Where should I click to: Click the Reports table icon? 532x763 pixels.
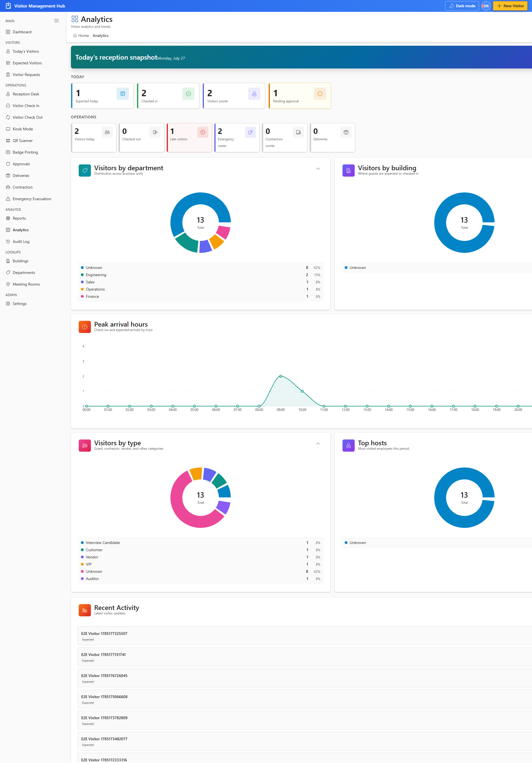click(8, 218)
